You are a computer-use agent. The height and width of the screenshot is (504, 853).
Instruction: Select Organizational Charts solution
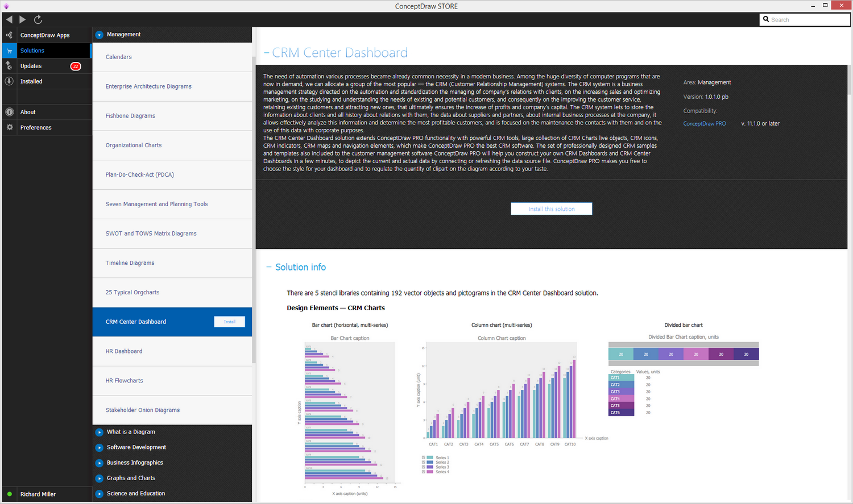point(172,145)
